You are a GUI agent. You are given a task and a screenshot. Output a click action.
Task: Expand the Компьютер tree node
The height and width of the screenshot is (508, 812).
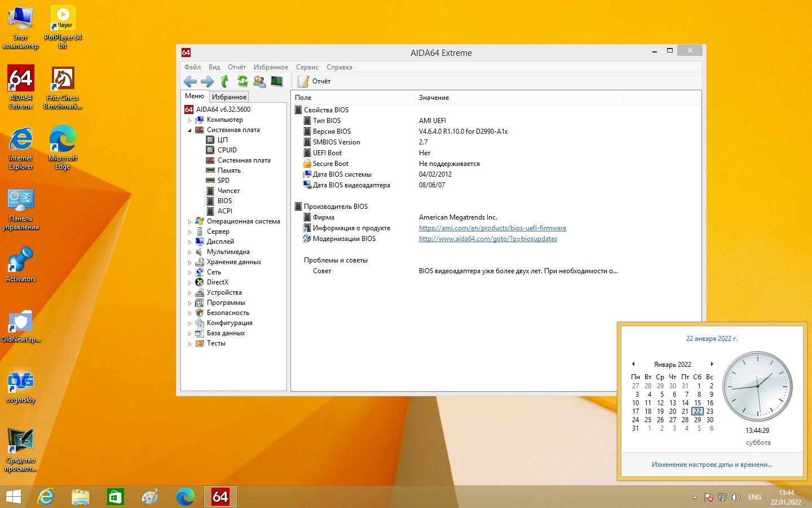click(190, 120)
